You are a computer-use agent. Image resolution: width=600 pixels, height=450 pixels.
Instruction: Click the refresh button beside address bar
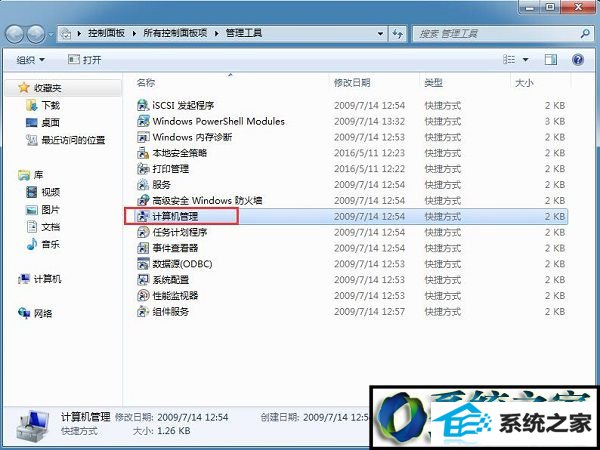tap(398, 34)
